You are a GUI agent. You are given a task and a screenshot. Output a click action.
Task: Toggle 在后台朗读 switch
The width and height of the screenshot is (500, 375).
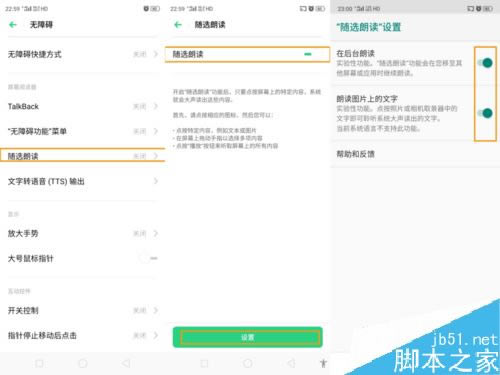coord(485,63)
